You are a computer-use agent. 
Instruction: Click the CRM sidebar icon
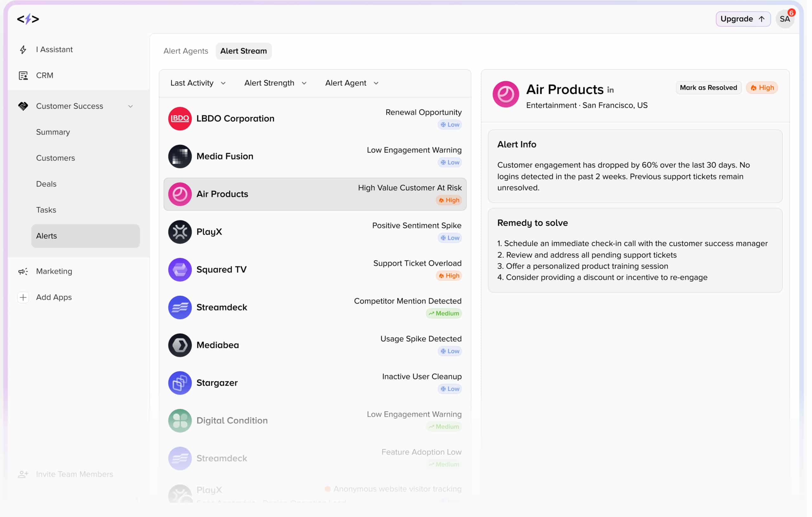tap(23, 75)
